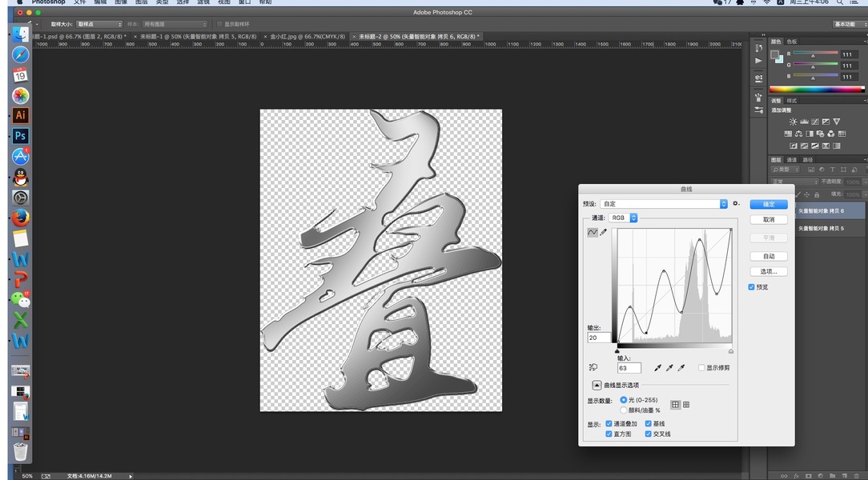The image size is (868, 480).
Task: Add a Brightness/Contrast adjustment
Action: pos(794,122)
